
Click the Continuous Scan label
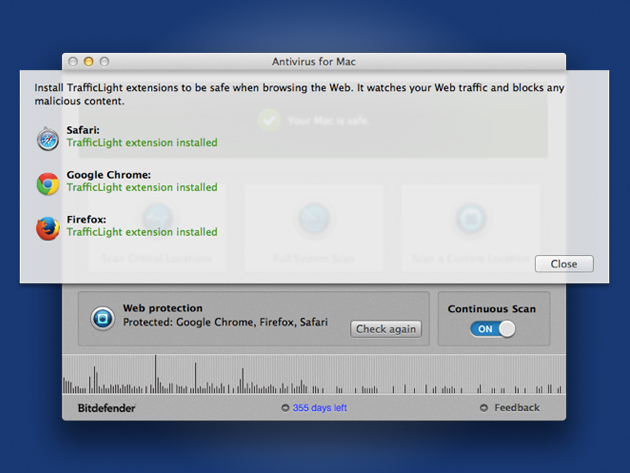492,309
